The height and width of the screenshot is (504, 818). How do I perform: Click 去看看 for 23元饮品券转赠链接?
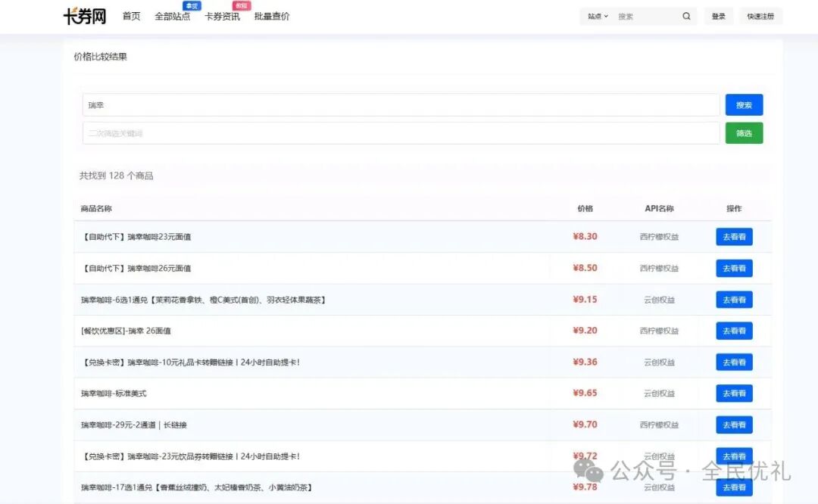[x=734, y=456]
